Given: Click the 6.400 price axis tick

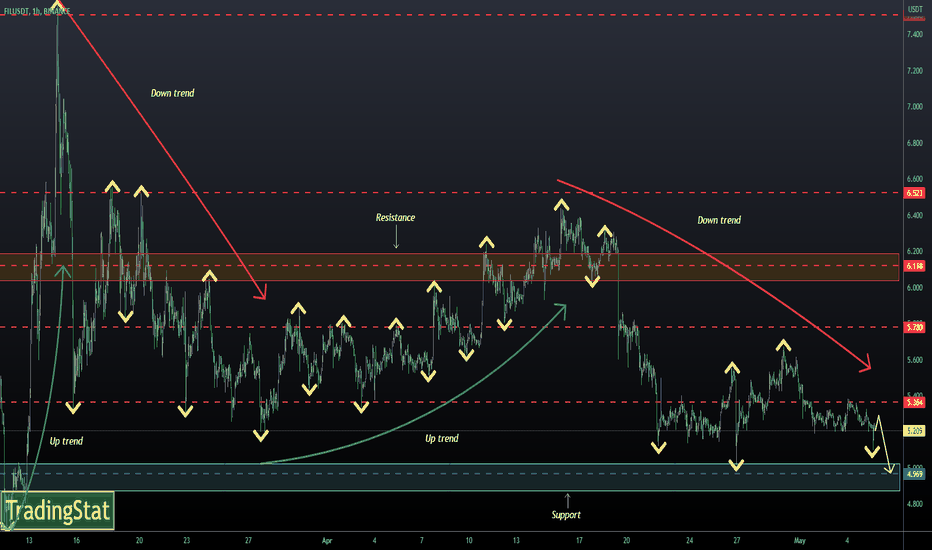Looking at the screenshot, I should click(x=915, y=215).
